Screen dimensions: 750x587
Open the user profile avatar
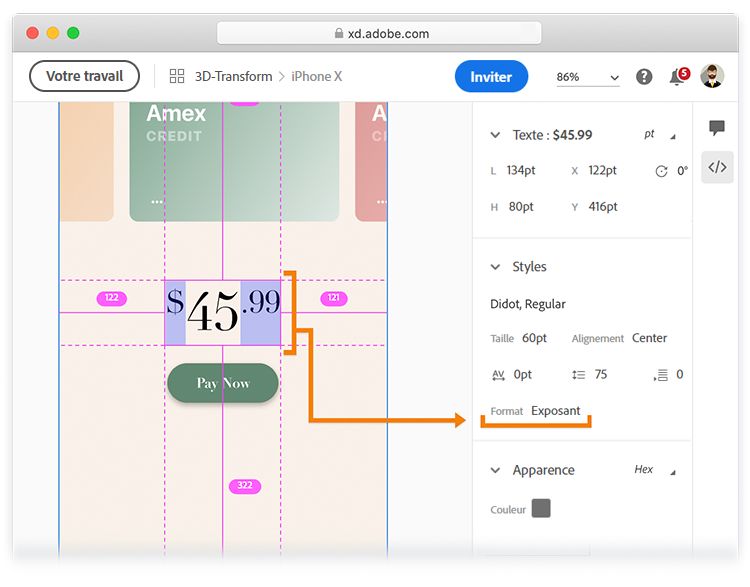712,76
